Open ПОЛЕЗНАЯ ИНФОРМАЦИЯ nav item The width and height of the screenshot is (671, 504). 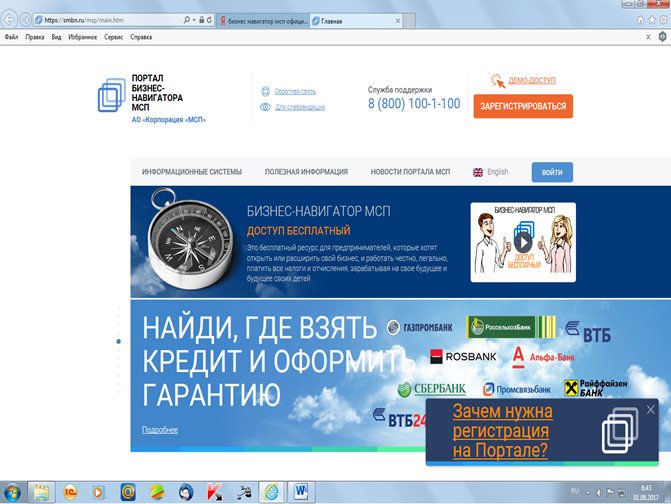click(x=306, y=172)
